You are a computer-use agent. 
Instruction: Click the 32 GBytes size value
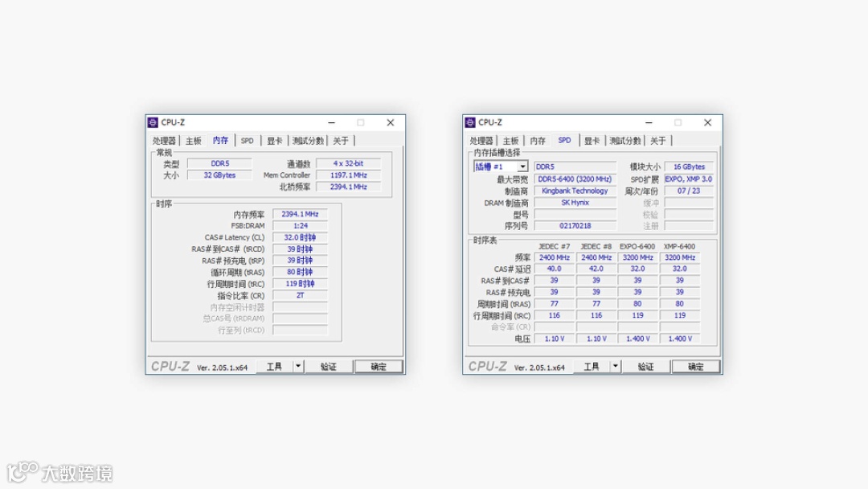(x=219, y=175)
